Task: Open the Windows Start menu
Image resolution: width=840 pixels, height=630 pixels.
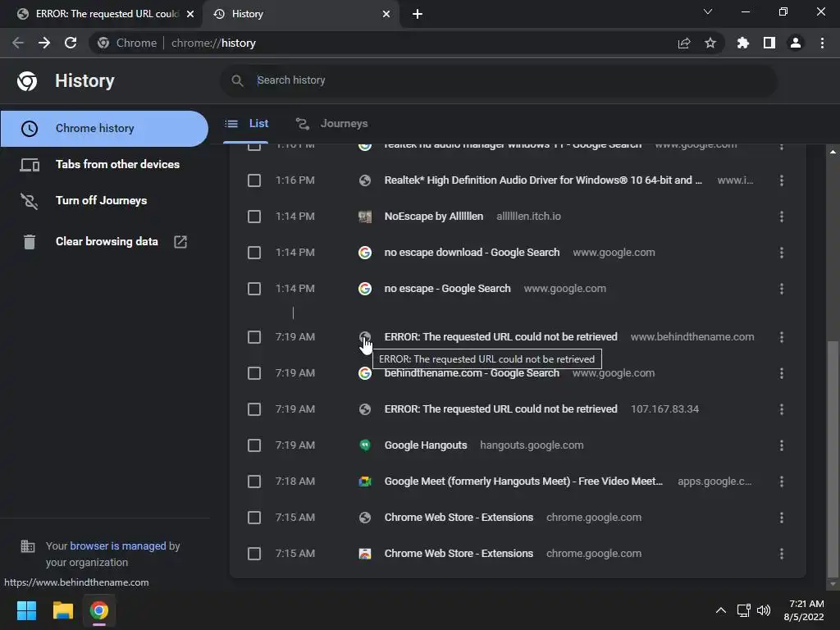Action: tap(26, 610)
